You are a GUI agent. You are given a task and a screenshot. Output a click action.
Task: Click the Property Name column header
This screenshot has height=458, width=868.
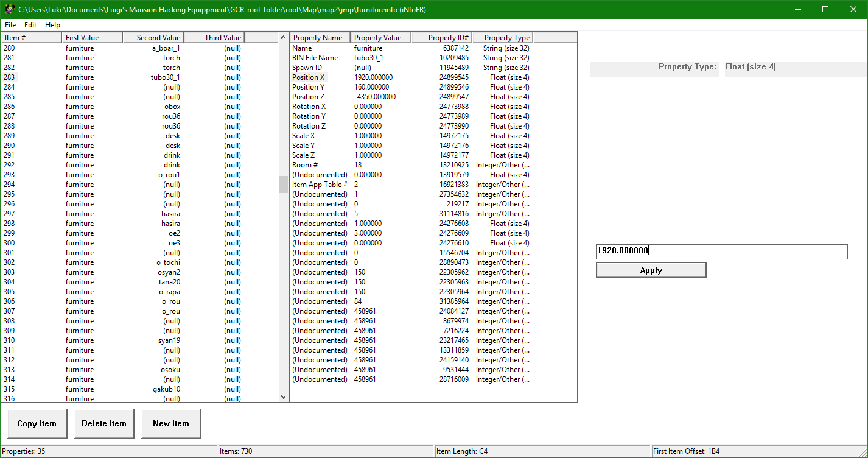pyautogui.click(x=319, y=38)
